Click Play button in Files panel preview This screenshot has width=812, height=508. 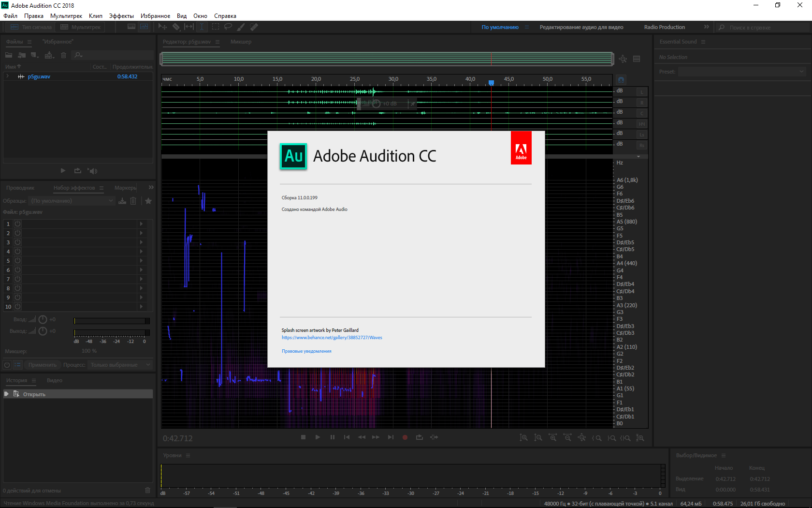point(63,171)
